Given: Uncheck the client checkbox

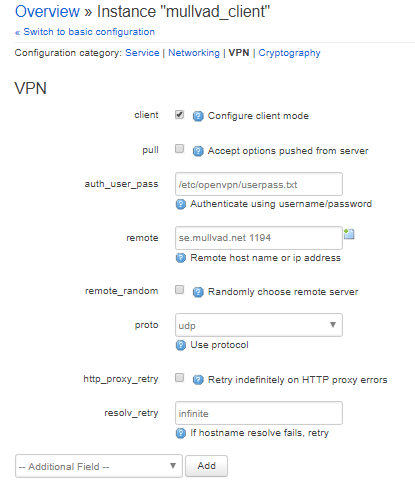Looking at the screenshot, I should [x=179, y=115].
